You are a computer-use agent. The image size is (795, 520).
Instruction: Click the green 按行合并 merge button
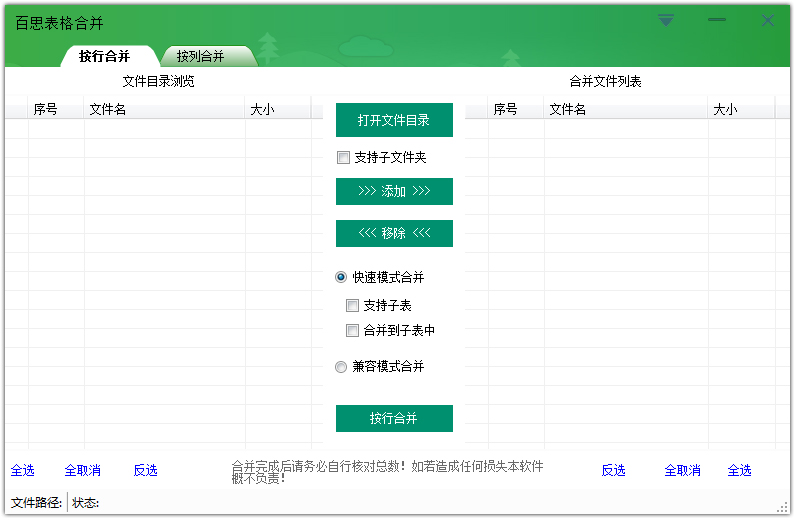click(394, 418)
